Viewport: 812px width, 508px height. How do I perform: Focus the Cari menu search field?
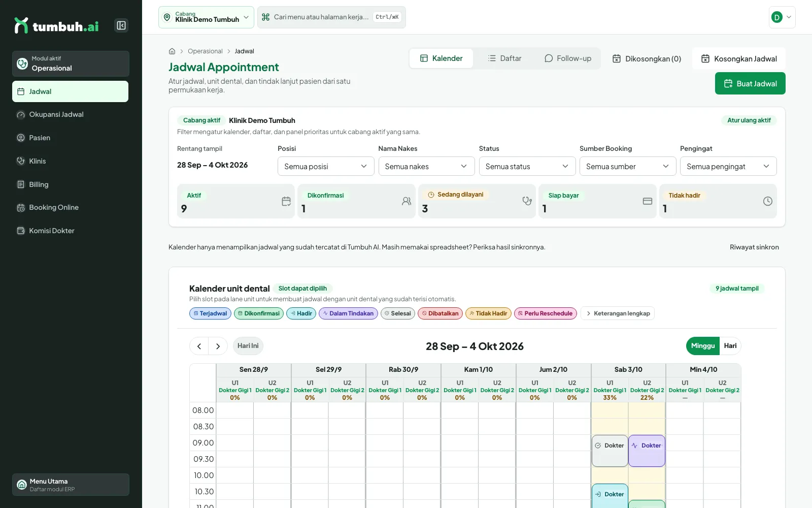point(331,17)
